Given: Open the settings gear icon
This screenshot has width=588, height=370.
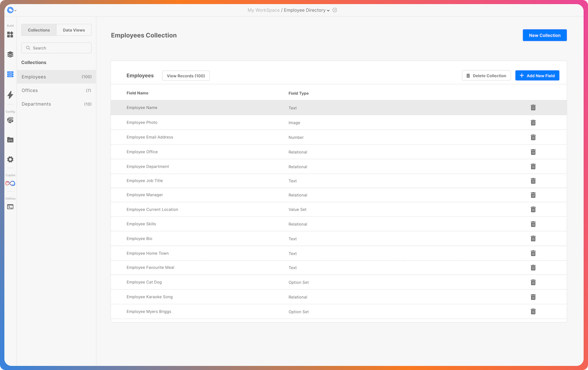Looking at the screenshot, I should click(10, 160).
